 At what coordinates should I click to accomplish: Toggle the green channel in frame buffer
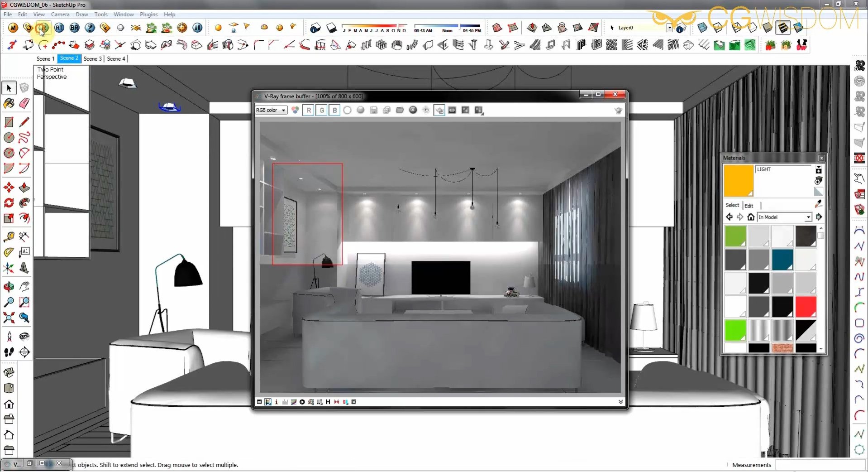click(x=322, y=110)
